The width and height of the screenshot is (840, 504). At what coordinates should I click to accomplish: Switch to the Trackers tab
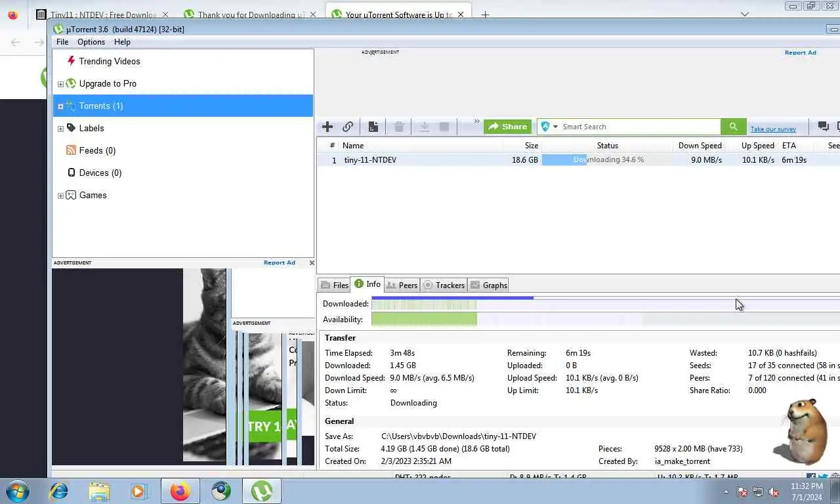pos(444,285)
